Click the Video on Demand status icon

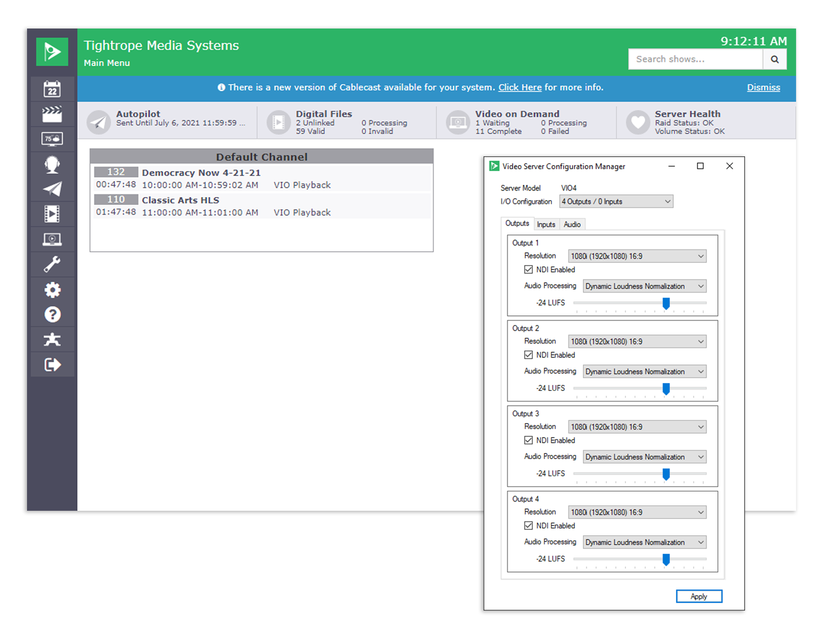click(x=458, y=122)
